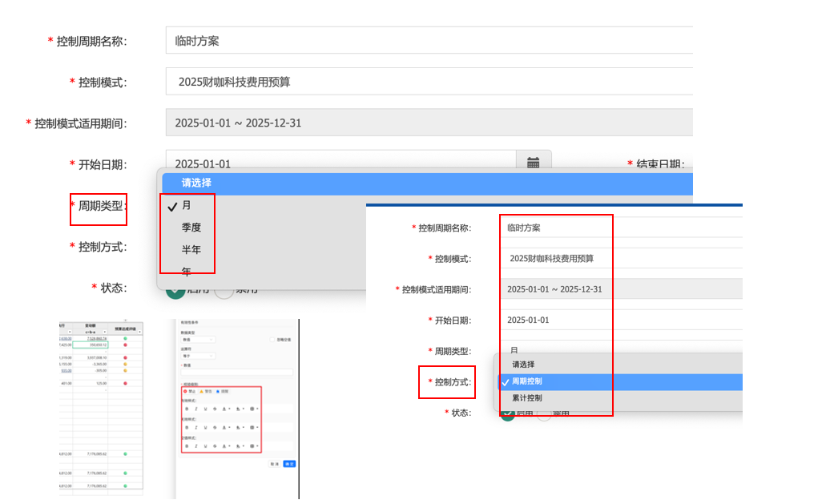Open fill color in third style row

tap(240, 446)
